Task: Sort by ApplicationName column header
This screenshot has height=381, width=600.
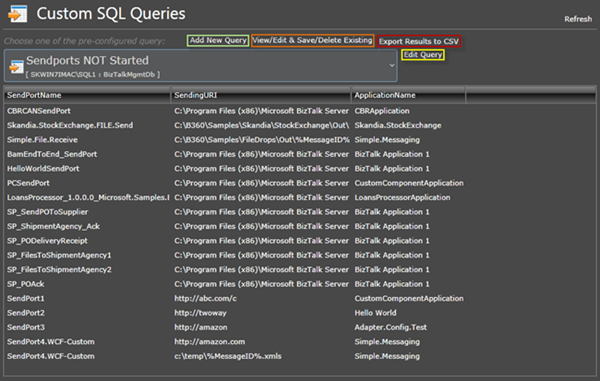Action: pos(408,95)
